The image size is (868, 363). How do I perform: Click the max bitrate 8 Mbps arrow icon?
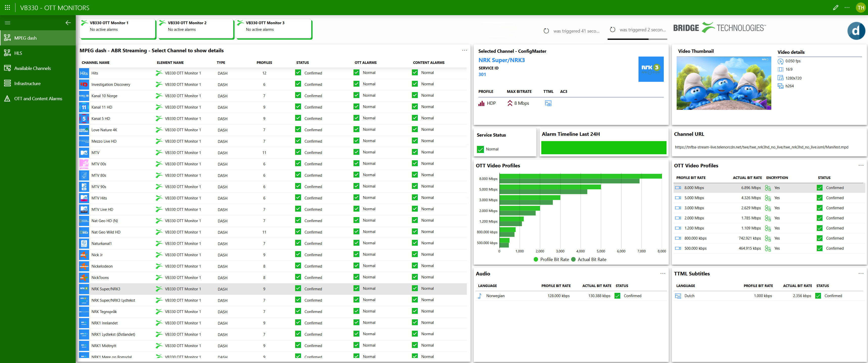click(x=509, y=103)
